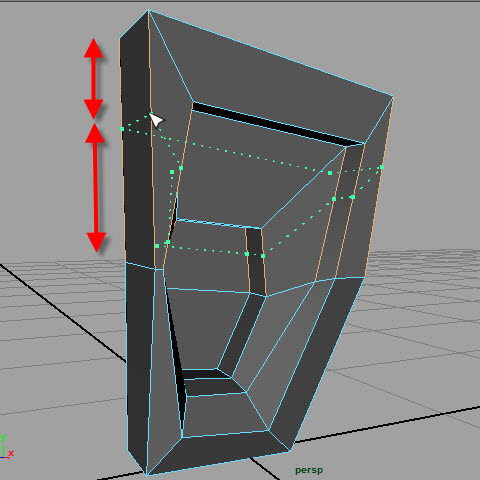Select the small dark vertical strip in the center
Viewport: 480px width, 480px height.
click(256, 261)
